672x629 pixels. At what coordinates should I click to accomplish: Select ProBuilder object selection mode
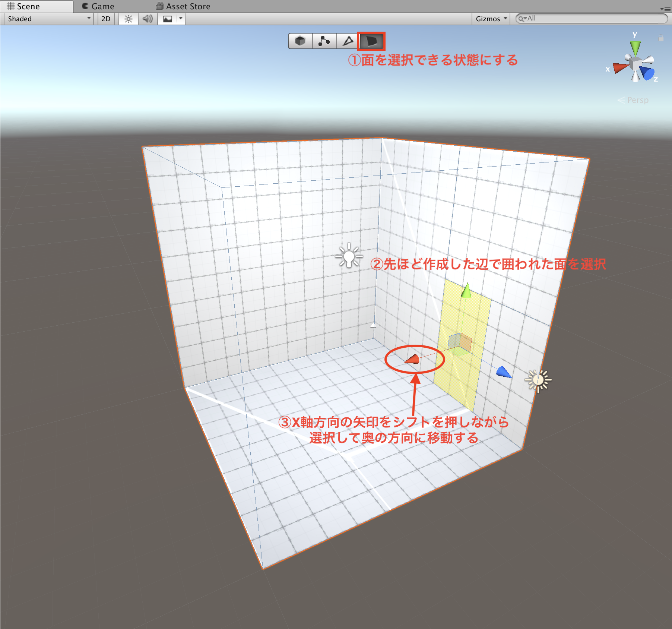[300, 41]
